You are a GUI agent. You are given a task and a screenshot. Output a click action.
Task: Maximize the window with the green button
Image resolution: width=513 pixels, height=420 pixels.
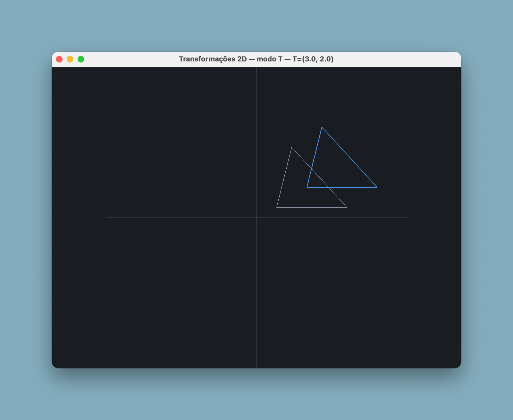81,59
